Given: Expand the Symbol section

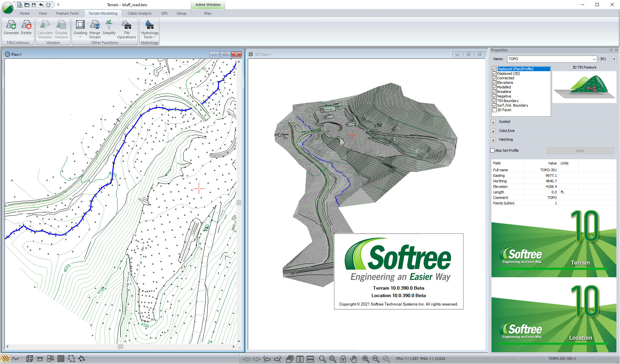Looking at the screenshot, I should [493, 122].
